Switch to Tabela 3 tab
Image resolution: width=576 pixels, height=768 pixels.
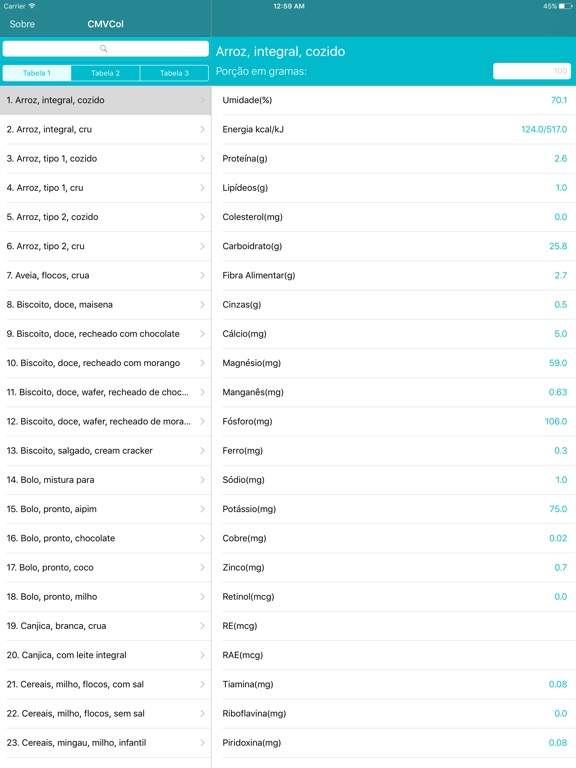click(x=174, y=73)
